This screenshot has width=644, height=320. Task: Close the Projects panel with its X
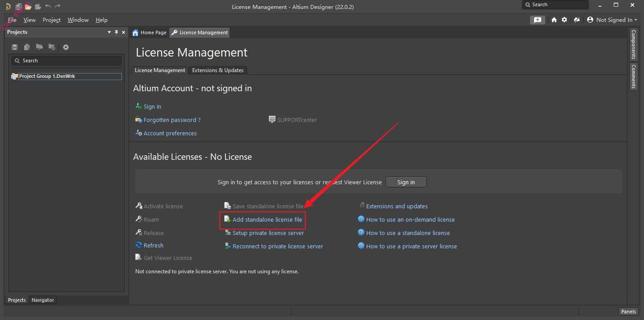click(x=124, y=32)
